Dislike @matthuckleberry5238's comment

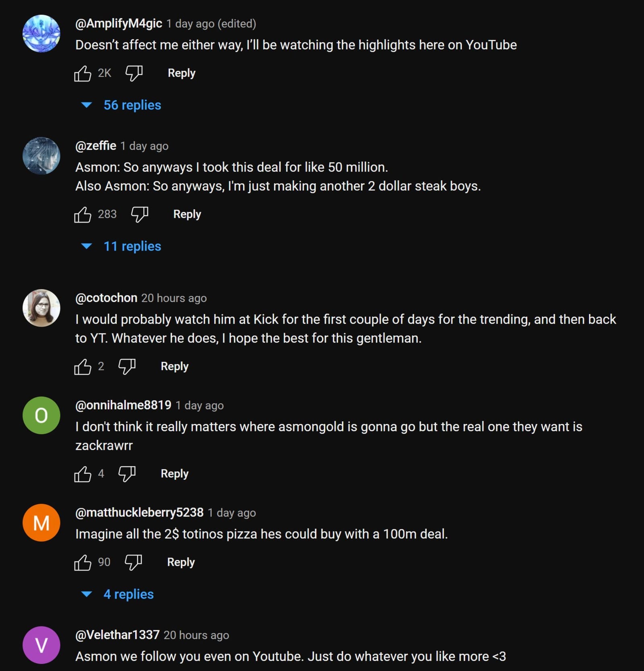pos(133,562)
